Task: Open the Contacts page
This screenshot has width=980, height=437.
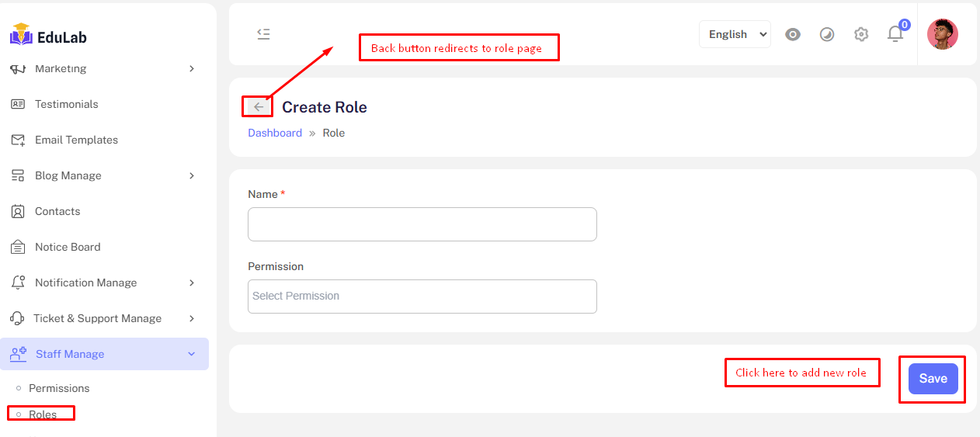Action: point(57,211)
